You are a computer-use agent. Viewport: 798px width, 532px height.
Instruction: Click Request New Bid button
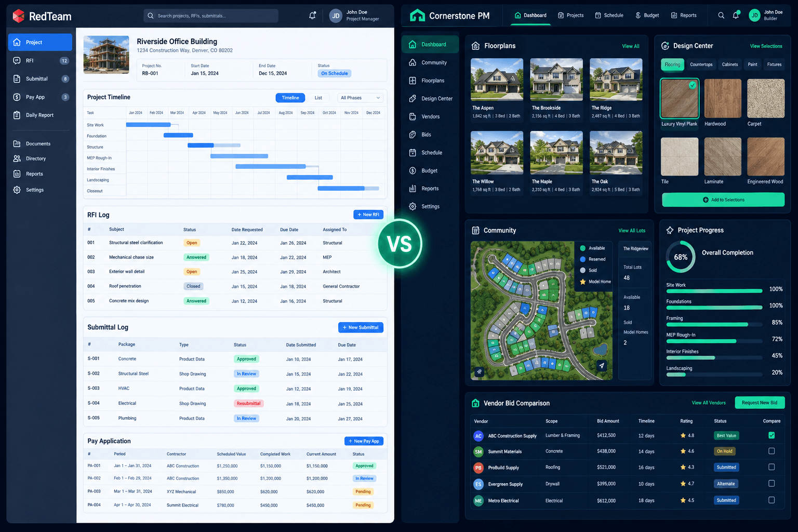pos(760,403)
